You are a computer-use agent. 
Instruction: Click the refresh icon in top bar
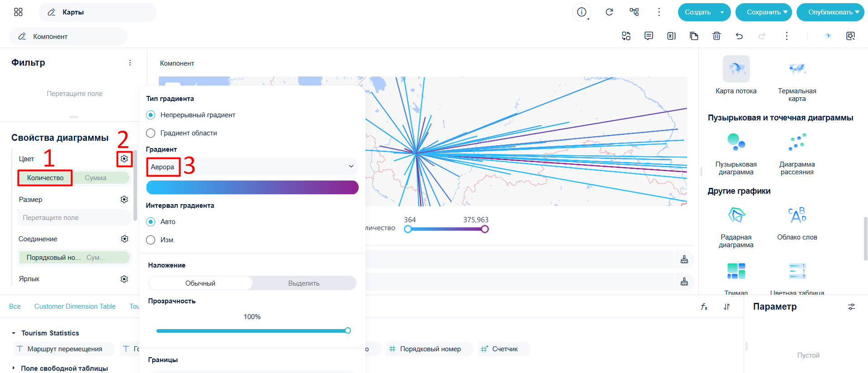(x=609, y=12)
